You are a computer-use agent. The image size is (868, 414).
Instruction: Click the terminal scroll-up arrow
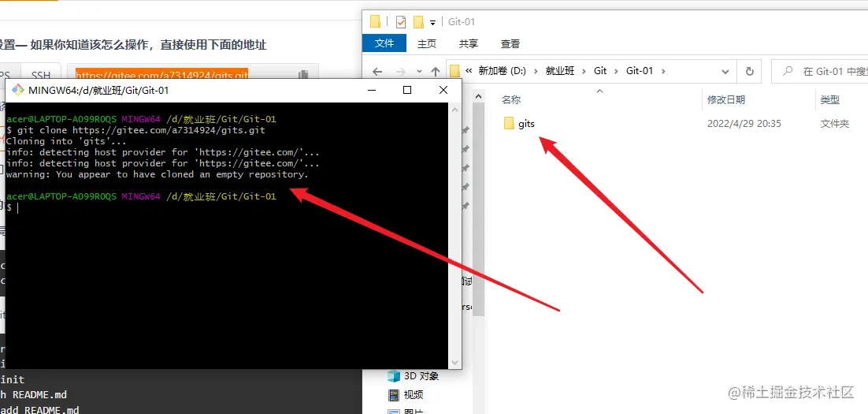(455, 109)
